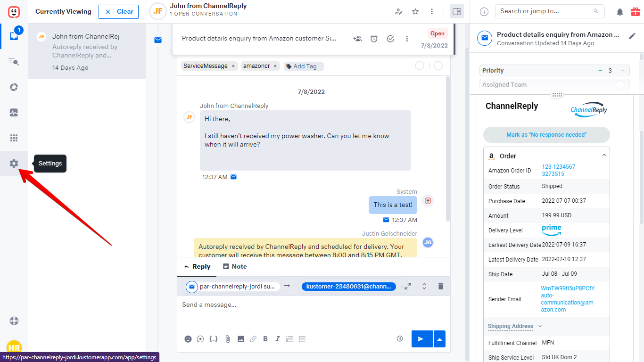Open recipient dropdown for kustomer-23480631 address
The height and width of the screenshot is (362, 644).
click(402, 287)
